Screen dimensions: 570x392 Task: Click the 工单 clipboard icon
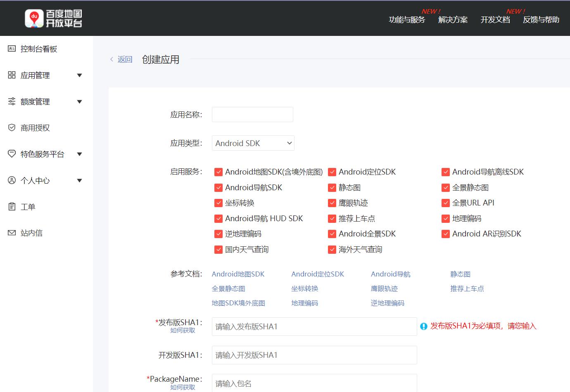point(12,207)
